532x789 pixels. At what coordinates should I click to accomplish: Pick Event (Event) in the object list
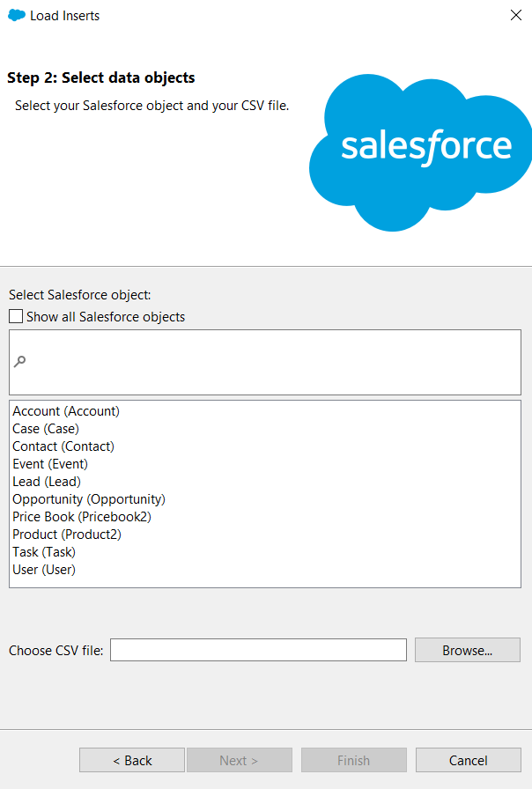[50, 464]
